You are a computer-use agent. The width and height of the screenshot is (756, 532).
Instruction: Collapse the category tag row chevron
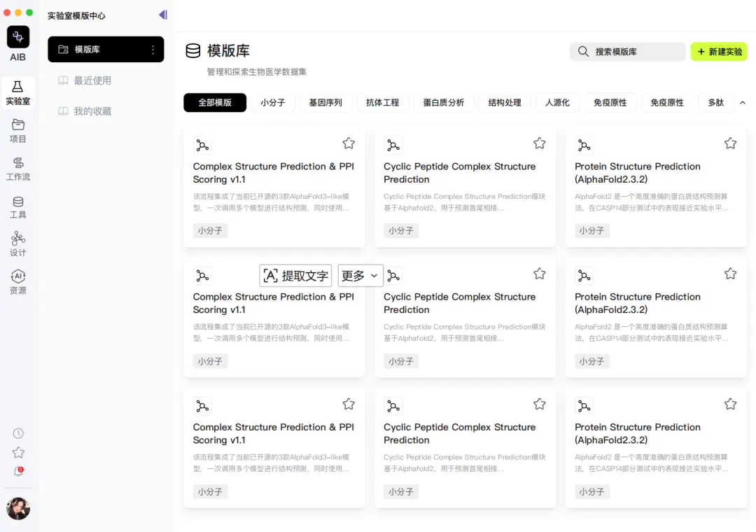coord(743,103)
